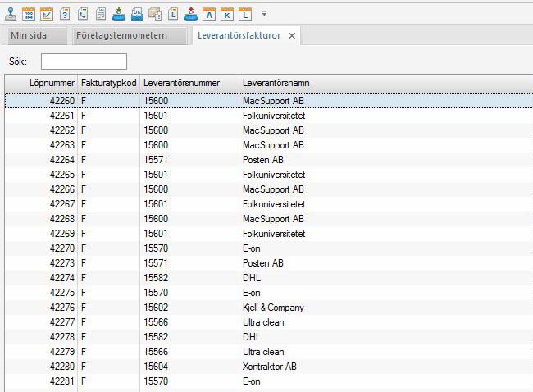This screenshot has height=392, width=533.
Task: Click DHL in row 42274
Action: point(252,278)
